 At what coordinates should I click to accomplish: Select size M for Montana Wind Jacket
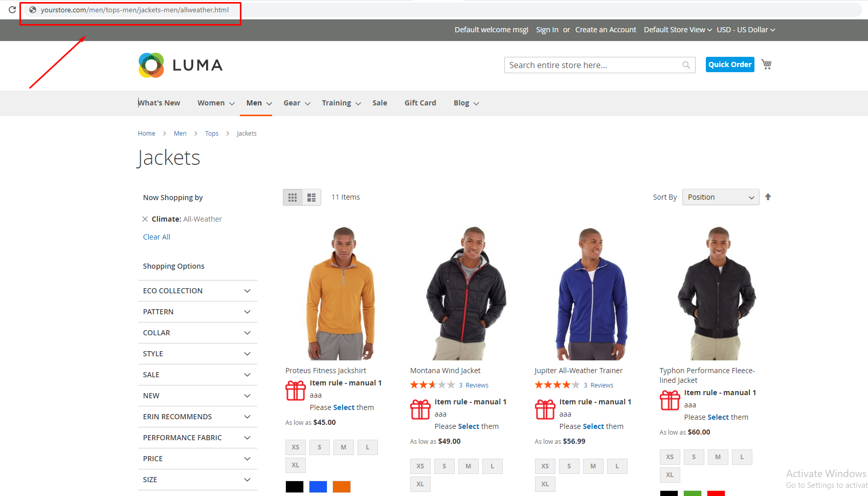(468, 466)
